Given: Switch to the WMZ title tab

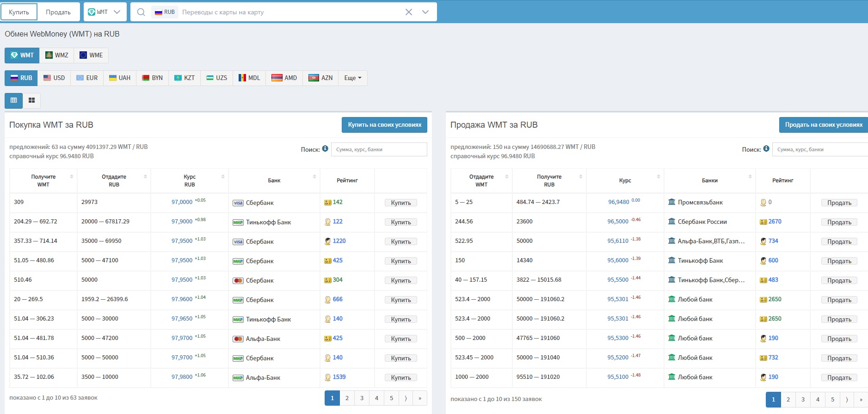Looking at the screenshot, I should [x=57, y=55].
